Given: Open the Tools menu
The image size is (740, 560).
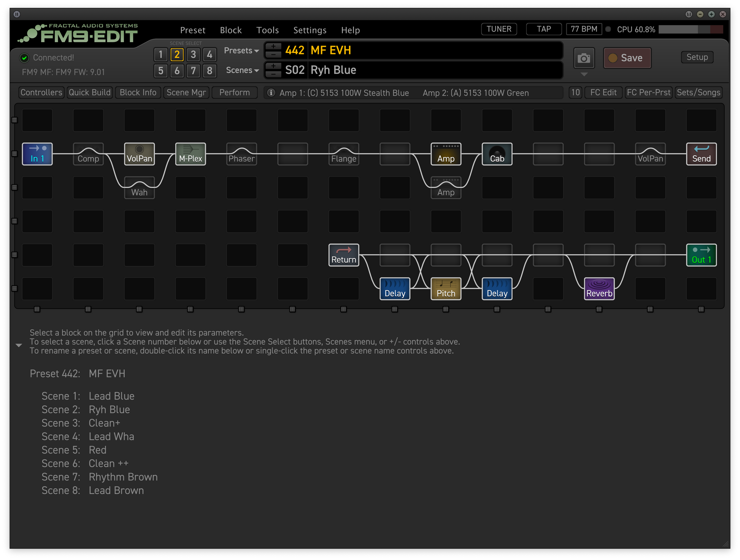Looking at the screenshot, I should point(267,30).
